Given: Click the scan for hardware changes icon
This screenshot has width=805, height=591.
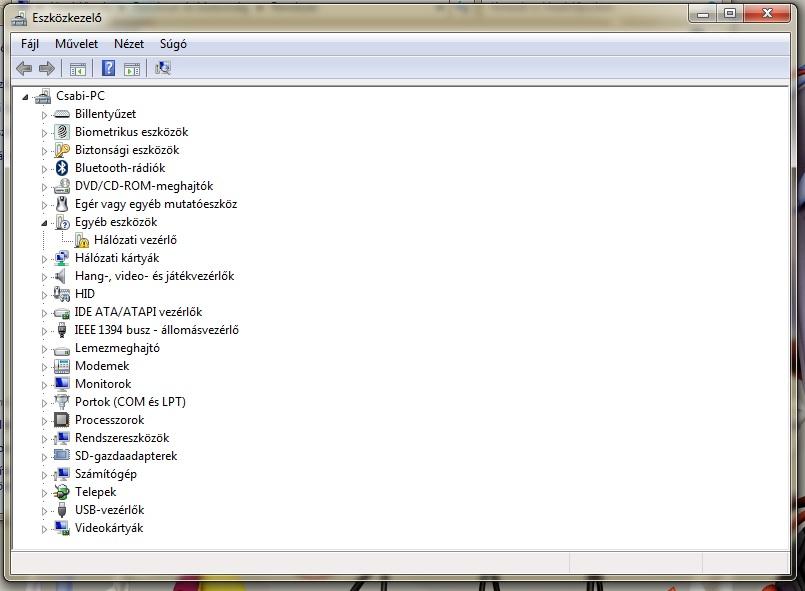Looking at the screenshot, I should click(x=163, y=68).
